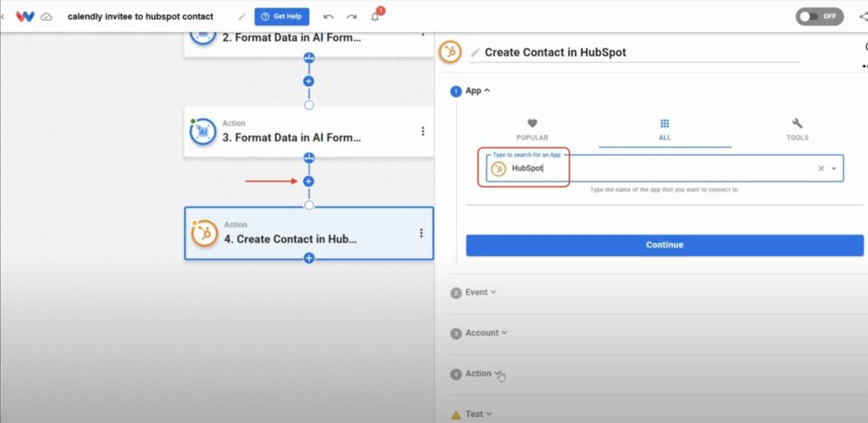Add a step after step 4
Viewport: 868px width, 423px height.
coord(309,258)
